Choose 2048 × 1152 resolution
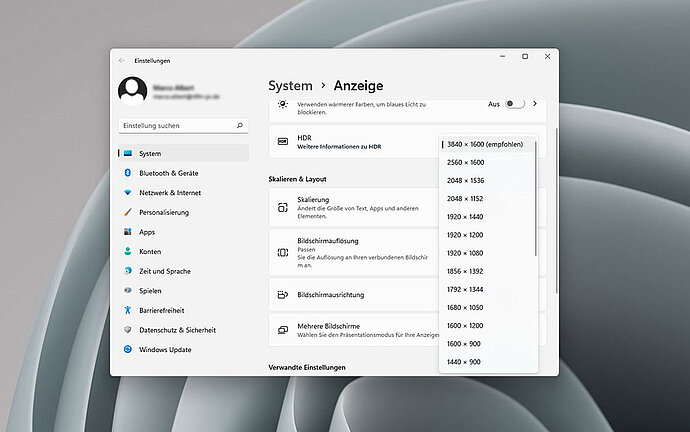Image resolution: width=690 pixels, height=432 pixels. click(487, 198)
